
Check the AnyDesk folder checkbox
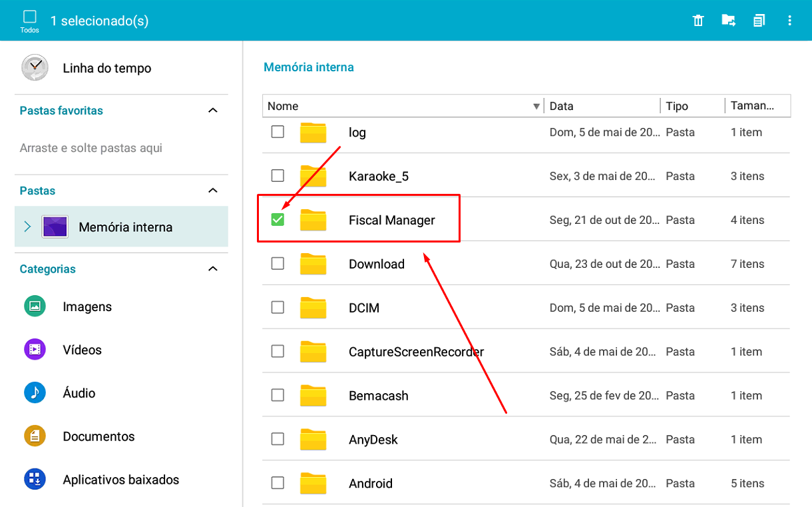coord(278,439)
